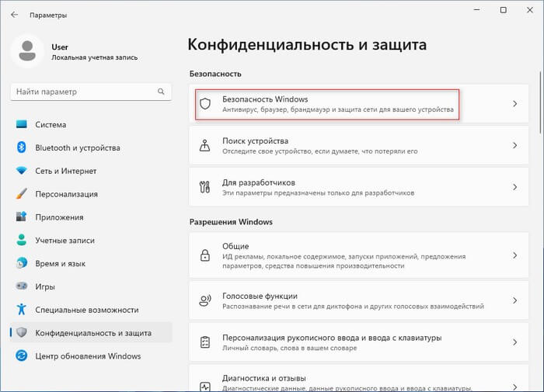Click the tools icon in Для разработчиков row
Viewport: 544px width, 392px height.
[x=204, y=187]
